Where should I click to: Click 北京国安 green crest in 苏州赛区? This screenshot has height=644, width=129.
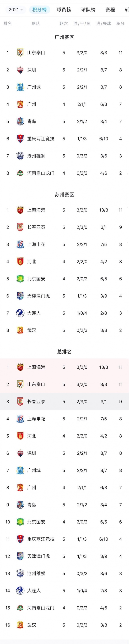click(x=20, y=279)
